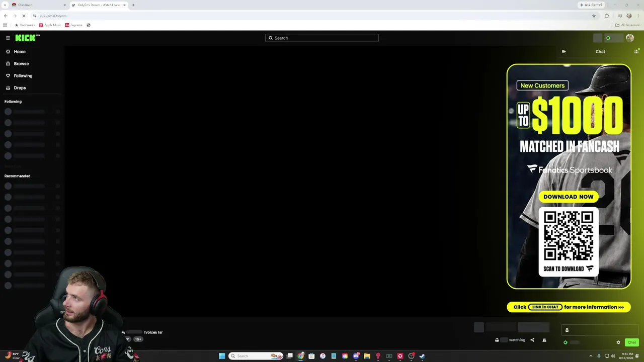Click the Kick search field
The image size is (644, 362).
point(322,38)
